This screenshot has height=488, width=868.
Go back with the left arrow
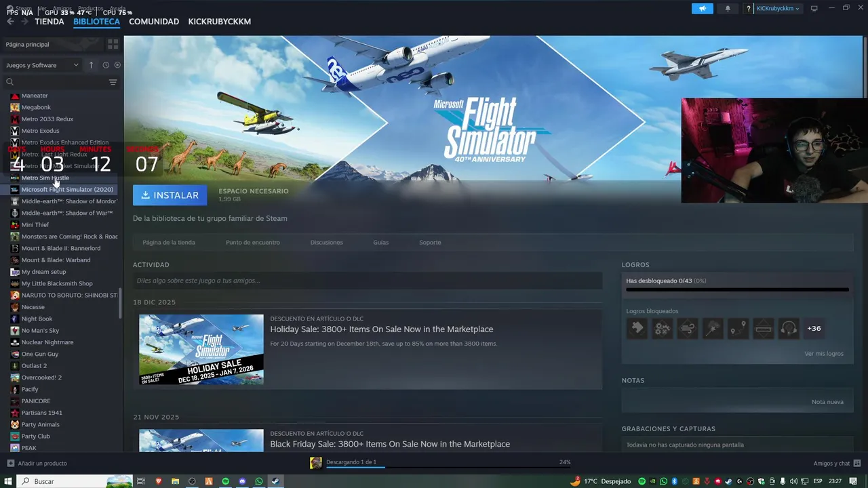coord(10,22)
